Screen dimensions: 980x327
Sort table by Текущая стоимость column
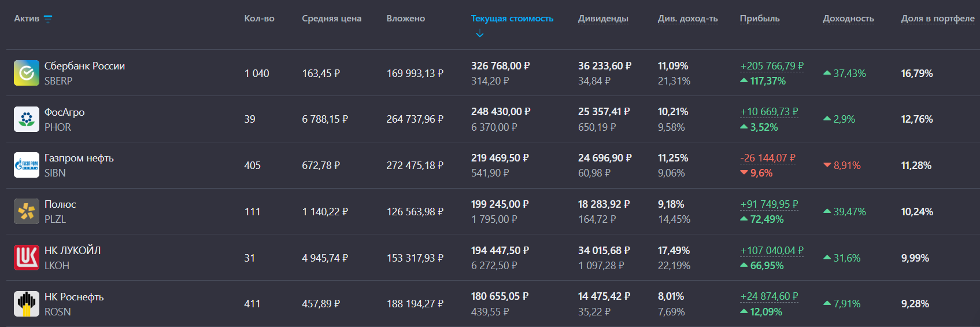coord(512,19)
